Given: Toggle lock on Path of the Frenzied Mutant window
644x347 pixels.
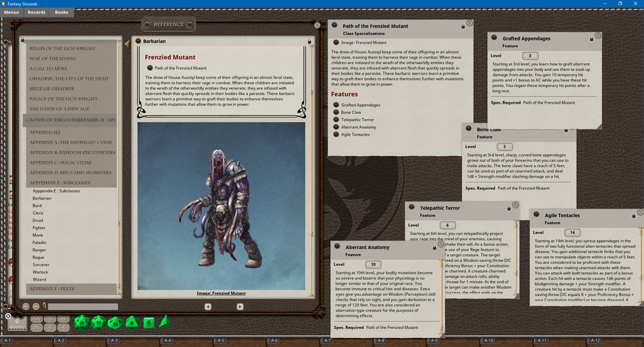Looking at the screenshot, I should (x=463, y=26).
